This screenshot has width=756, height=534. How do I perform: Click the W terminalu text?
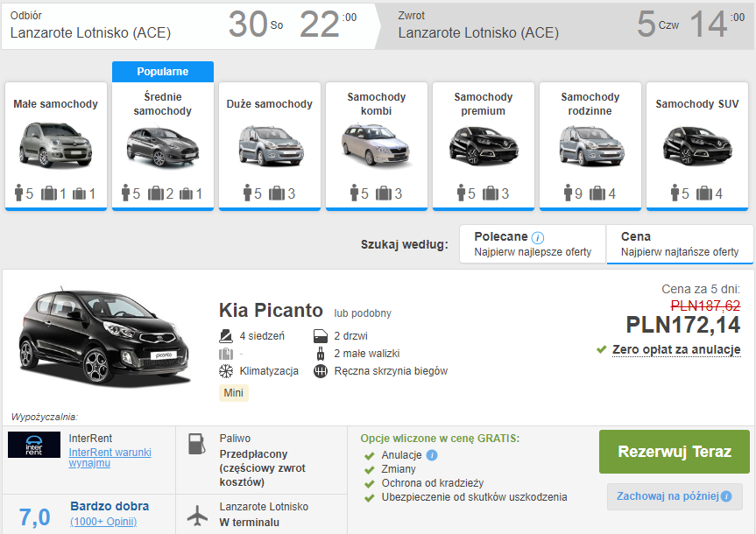[x=250, y=523]
